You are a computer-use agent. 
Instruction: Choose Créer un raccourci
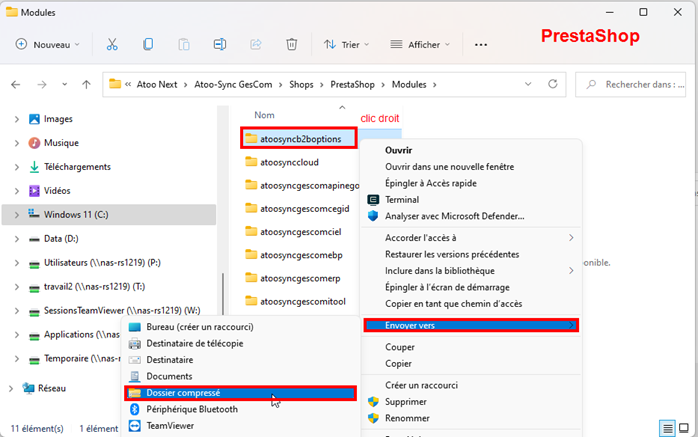421,385
